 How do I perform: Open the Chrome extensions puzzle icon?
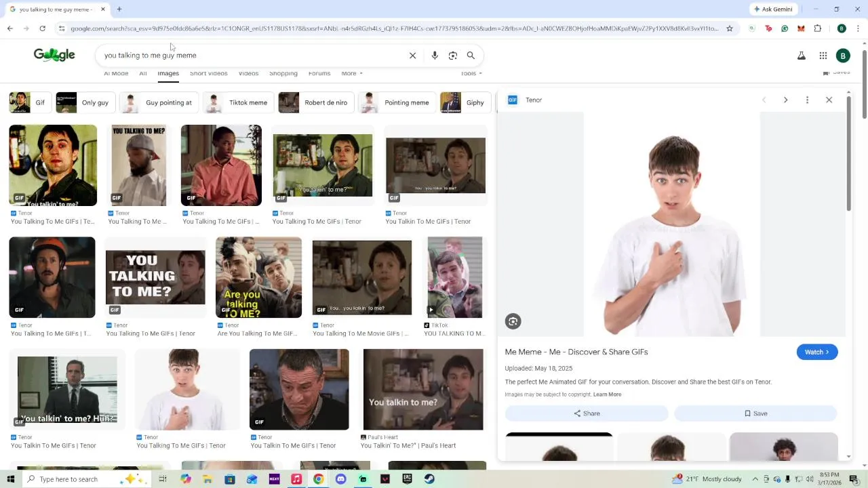click(817, 28)
